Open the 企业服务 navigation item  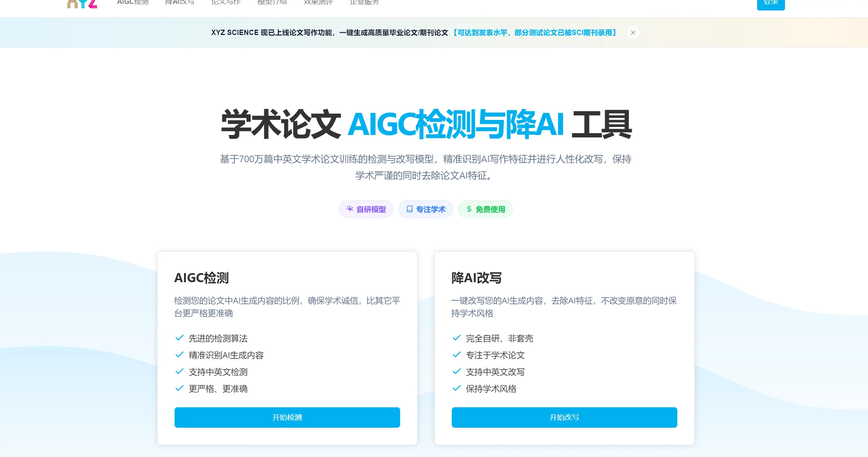pos(364,2)
